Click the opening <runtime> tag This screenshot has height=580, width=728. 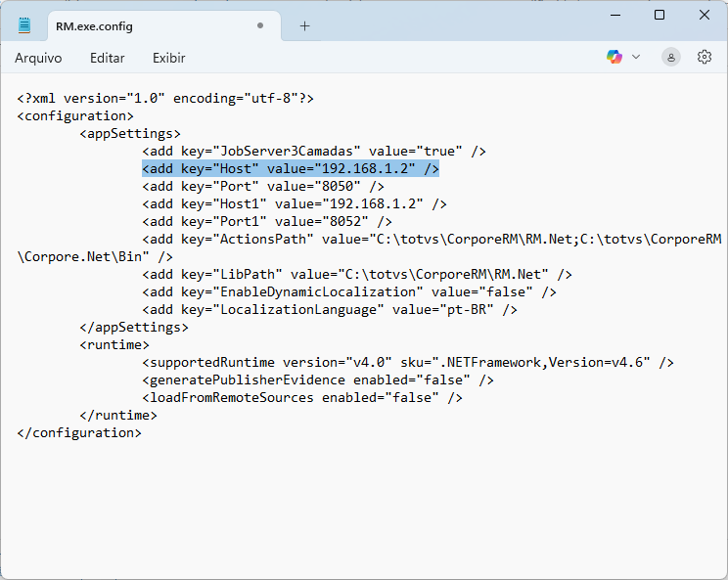point(114,345)
